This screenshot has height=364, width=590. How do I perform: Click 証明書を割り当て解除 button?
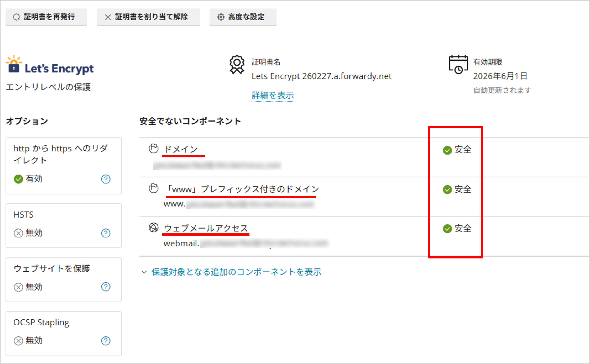point(148,17)
